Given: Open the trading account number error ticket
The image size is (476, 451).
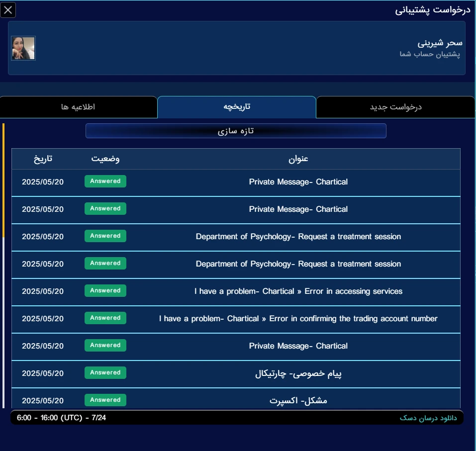Looking at the screenshot, I should [x=298, y=319].
